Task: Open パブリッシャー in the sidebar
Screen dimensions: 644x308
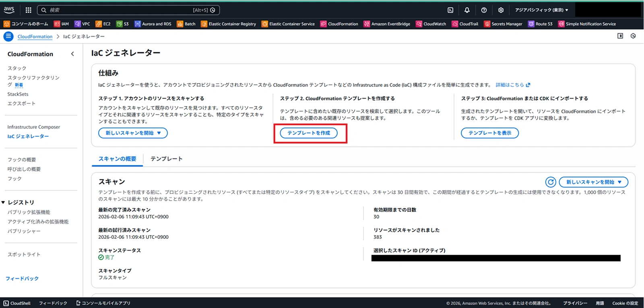Action: click(x=24, y=231)
